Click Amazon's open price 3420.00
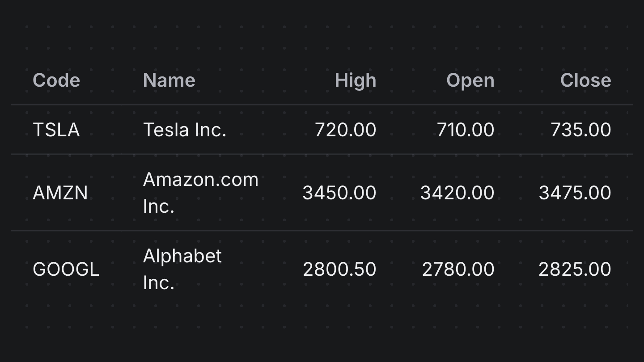The height and width of the screenshot is (362, 644). click(x=457, y=193)
